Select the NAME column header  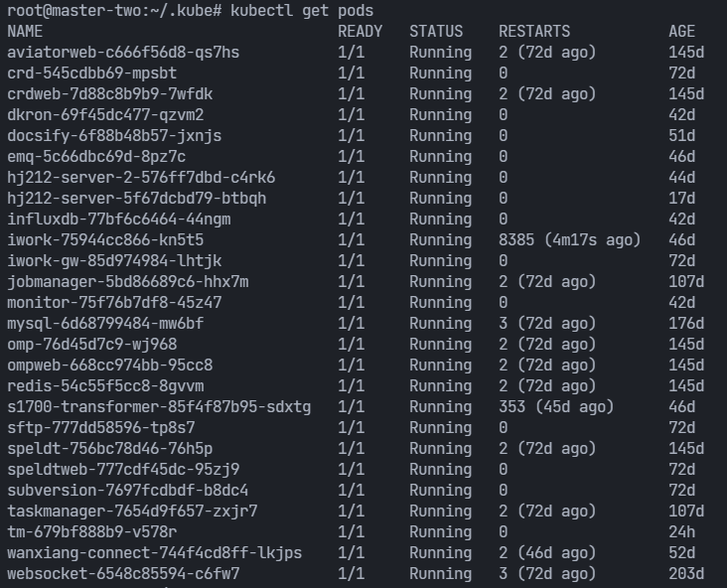(25, 32)
